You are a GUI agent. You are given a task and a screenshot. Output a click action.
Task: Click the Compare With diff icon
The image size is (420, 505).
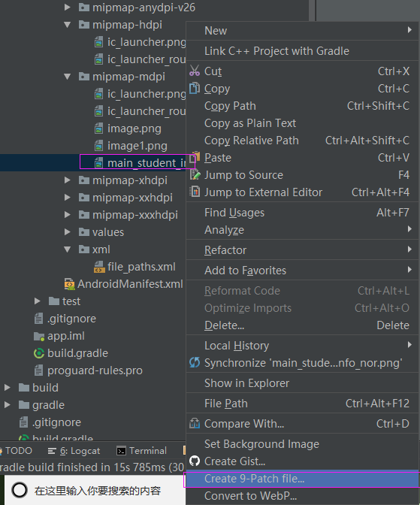point(195,423)
